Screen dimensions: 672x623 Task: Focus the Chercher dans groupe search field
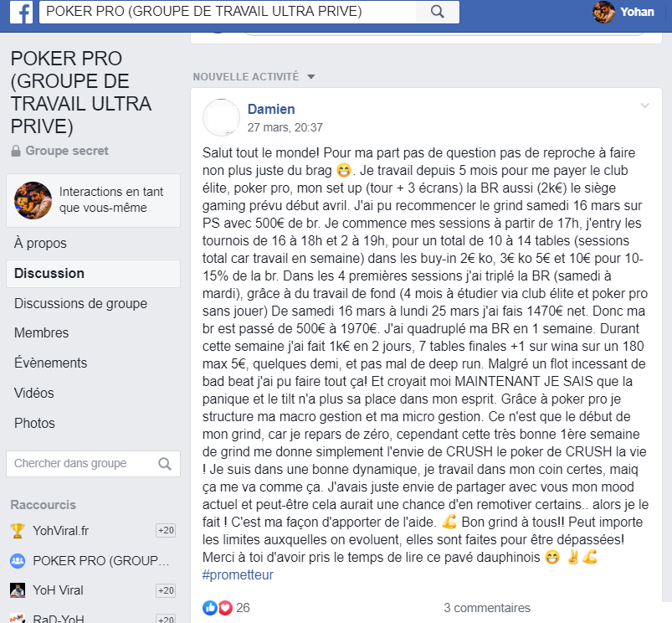click(x=94, y=464)
